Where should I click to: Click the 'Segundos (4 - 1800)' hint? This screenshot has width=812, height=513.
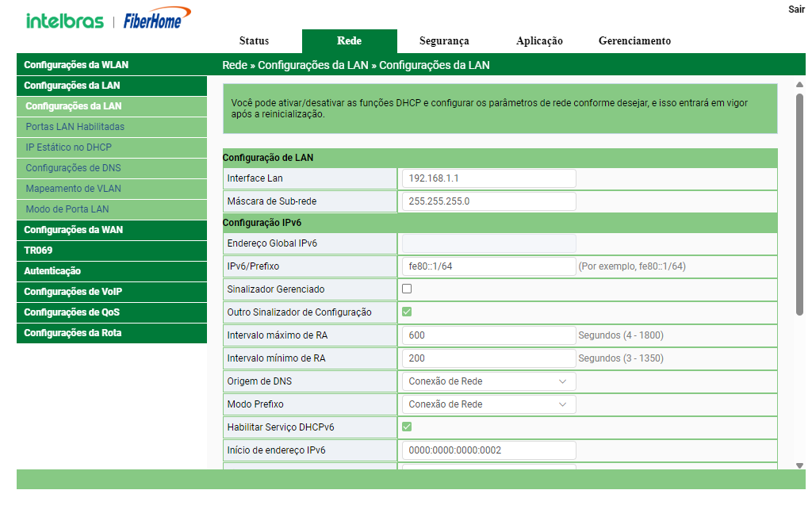pyautogui.click(x=621, y=335)
